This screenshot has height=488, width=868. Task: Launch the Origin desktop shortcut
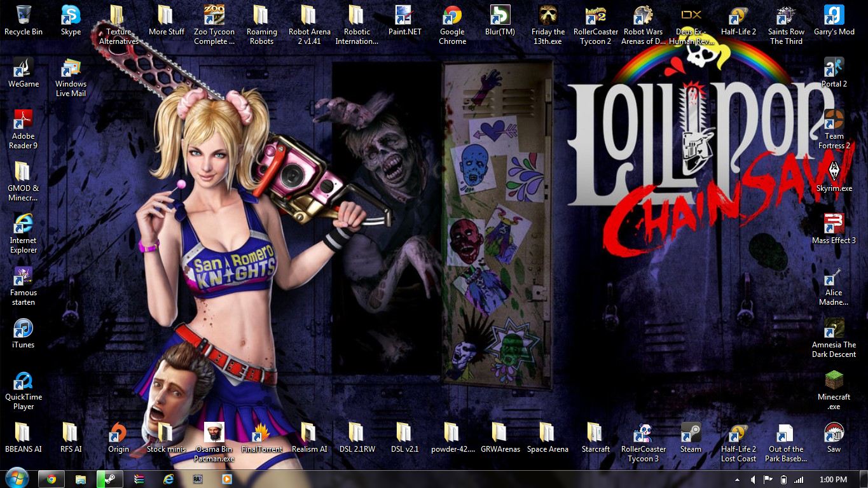point(118,437)
